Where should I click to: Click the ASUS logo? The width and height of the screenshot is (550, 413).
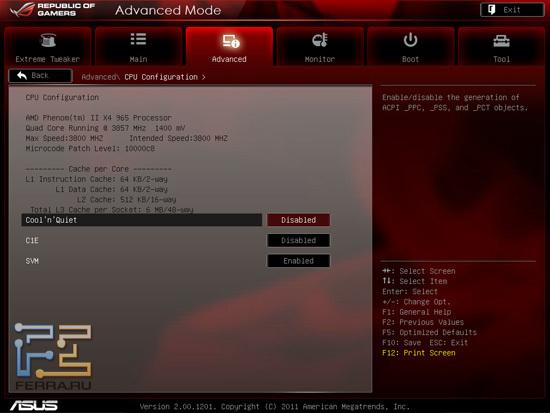(x=34, y=406)
